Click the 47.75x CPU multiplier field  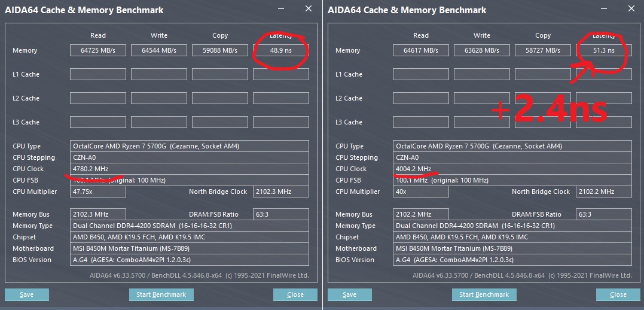coord(98,192)
